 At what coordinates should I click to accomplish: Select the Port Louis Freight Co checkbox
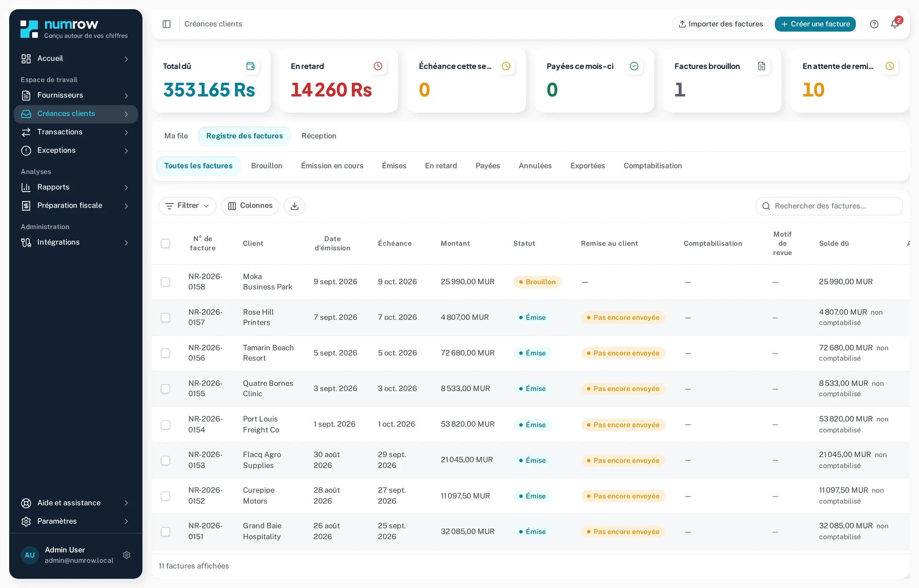click(x=165, y=425)
